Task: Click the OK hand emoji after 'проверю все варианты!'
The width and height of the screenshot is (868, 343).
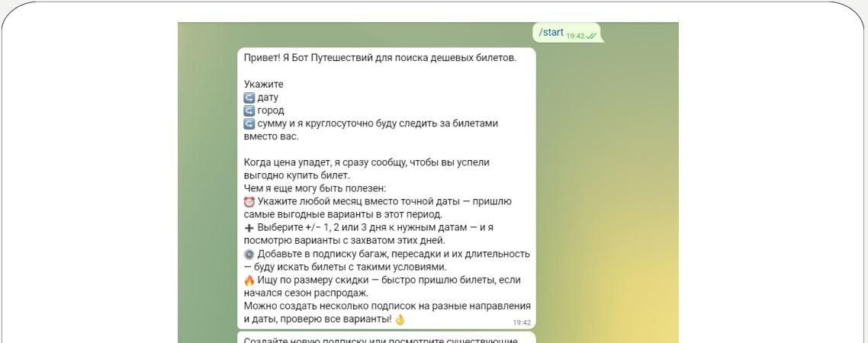Action: pyautogui.click(x=400, y=319)
